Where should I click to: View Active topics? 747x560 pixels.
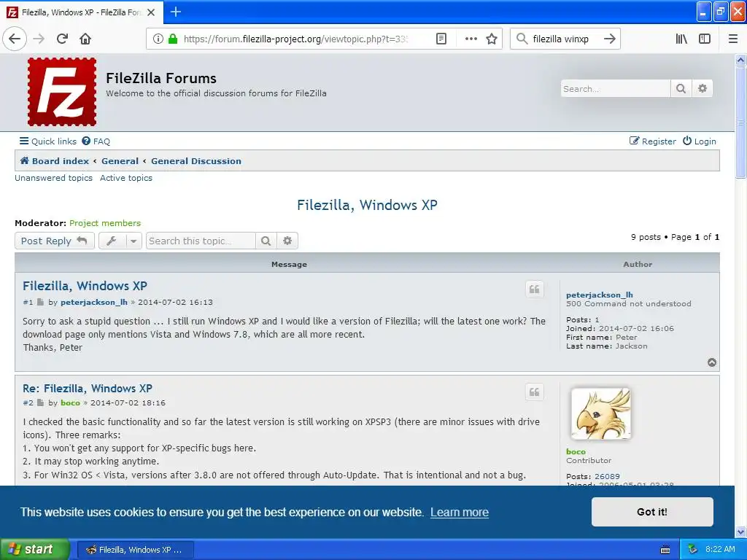click(126, 178)
